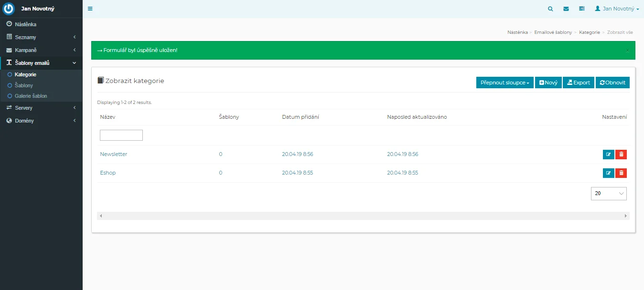
Task: Delete the Newsletter category
Action: 621,154
